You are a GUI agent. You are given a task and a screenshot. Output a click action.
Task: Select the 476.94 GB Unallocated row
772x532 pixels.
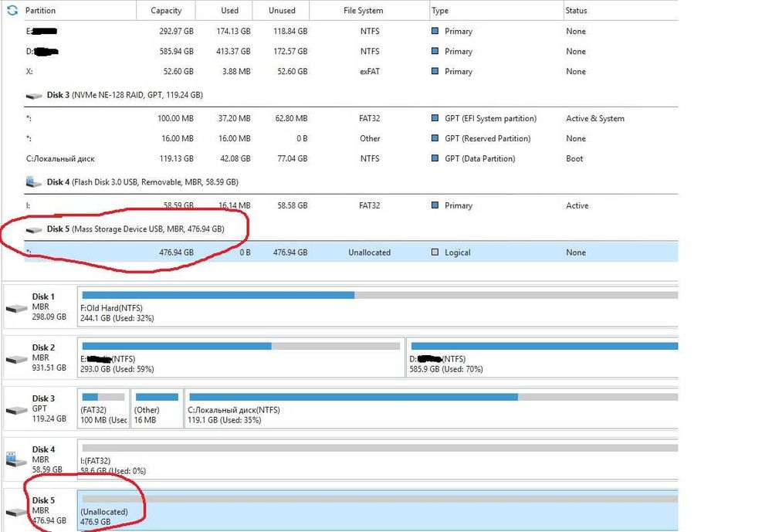click(351, 252)
